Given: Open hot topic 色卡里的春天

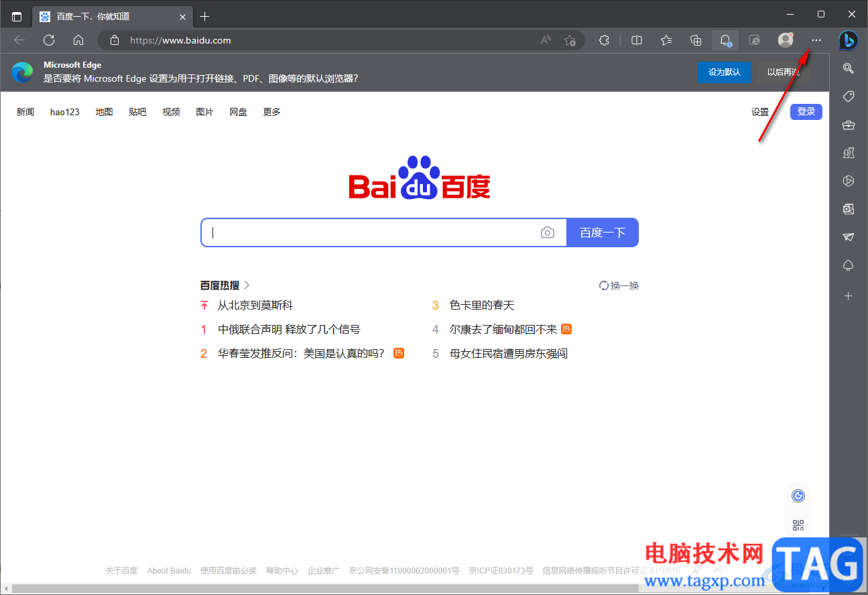Looking at the screenshot, I should 482,305.
